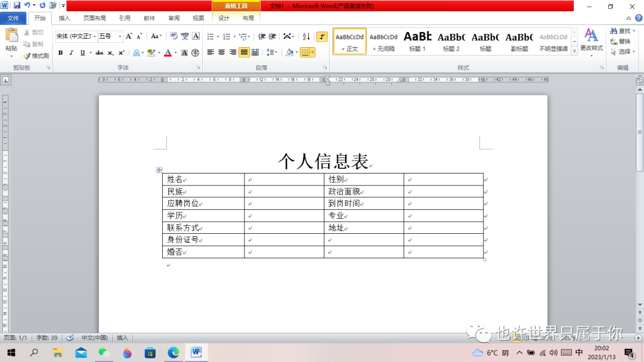The width and height of the screenshot is (644, 362).
Task: Click the shading paint bucket color
Action: coord(290,52)
